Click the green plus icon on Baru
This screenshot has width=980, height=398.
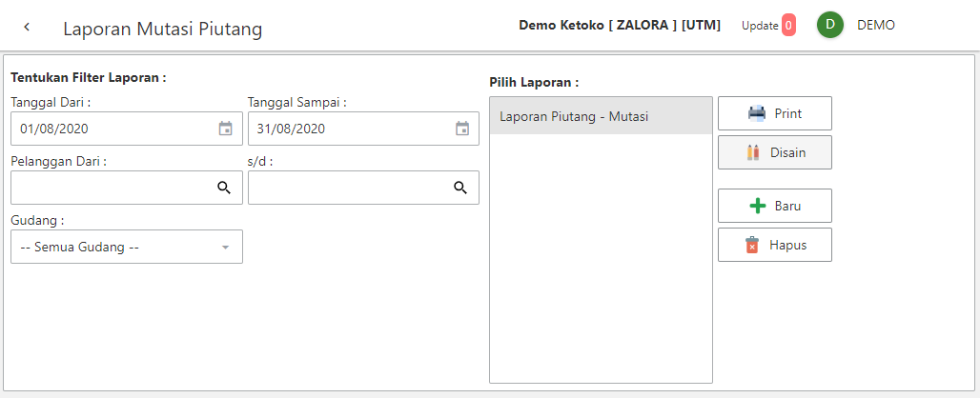(x=758, y=206)
